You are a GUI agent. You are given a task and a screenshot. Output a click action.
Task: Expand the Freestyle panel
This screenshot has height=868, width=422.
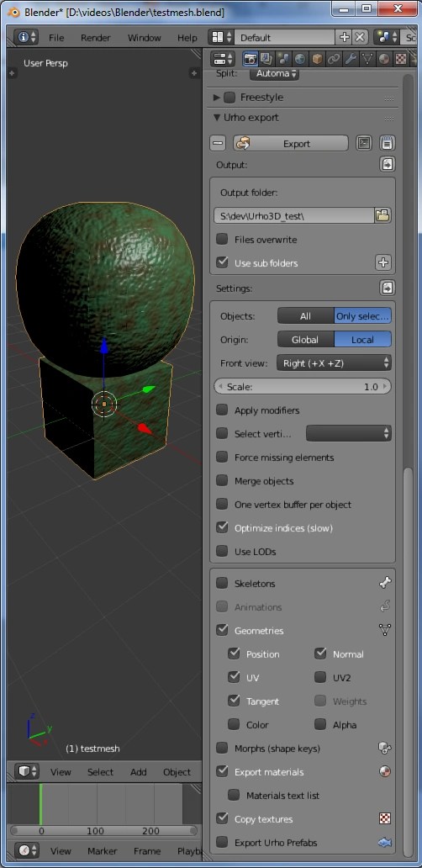coord(217,98)
